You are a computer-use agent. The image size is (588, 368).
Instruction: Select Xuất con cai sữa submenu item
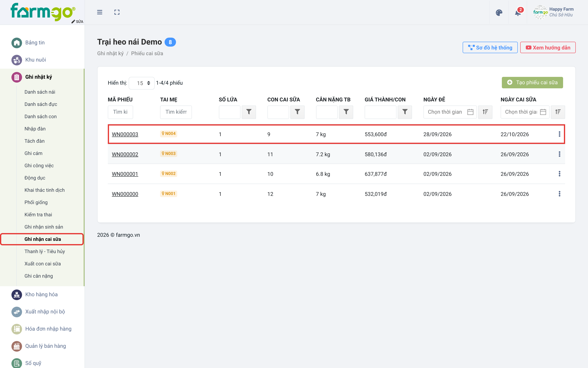click(x=42, y=264)
